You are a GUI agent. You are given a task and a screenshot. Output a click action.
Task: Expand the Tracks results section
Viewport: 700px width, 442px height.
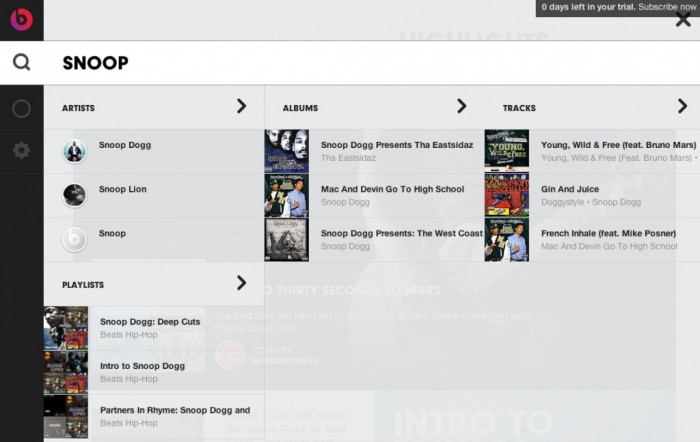[682, 106]
